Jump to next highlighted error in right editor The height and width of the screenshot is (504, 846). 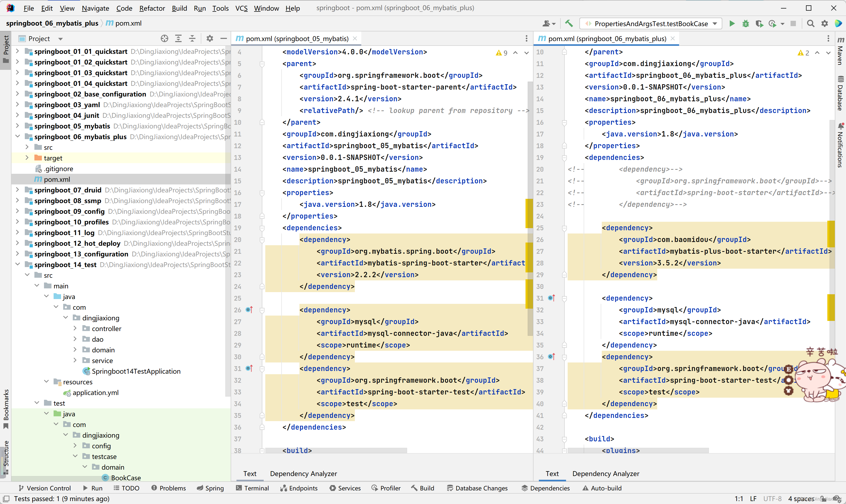(x=828, y=53)
